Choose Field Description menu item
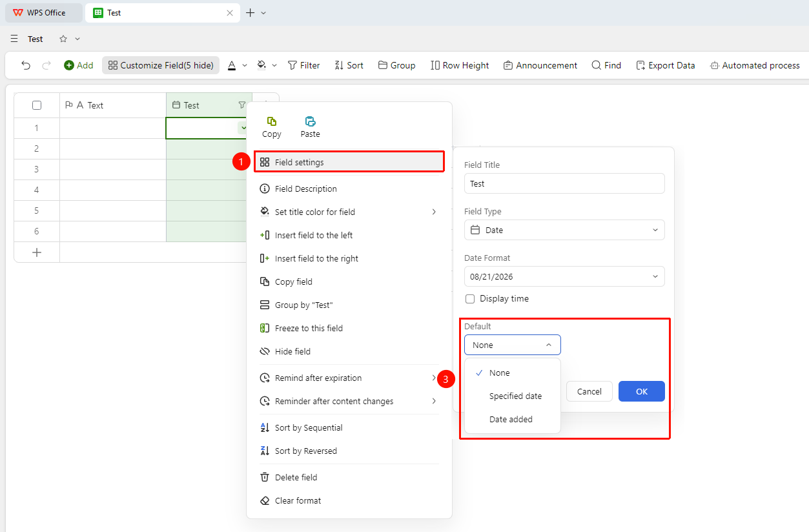This screenshot has height=532, width=809. pyautogui.click(x=349, y=189)
